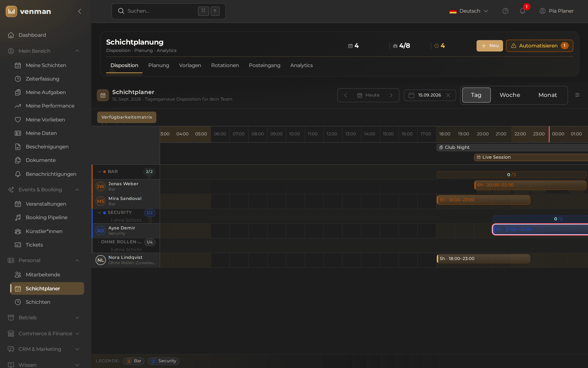This screenshot has width=588, height=368.
Task: Open the filter settings sliders icon
Action: [577, 95]
